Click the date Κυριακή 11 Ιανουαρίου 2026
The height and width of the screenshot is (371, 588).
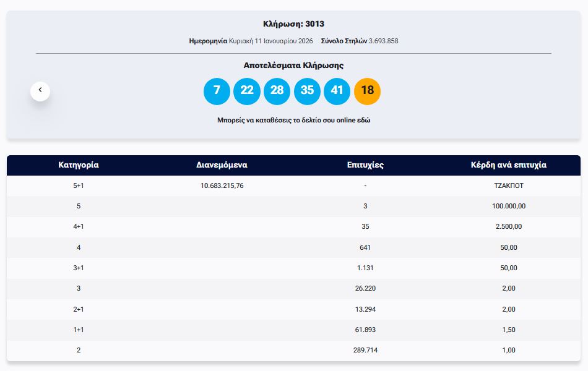(x=270, y=41)
